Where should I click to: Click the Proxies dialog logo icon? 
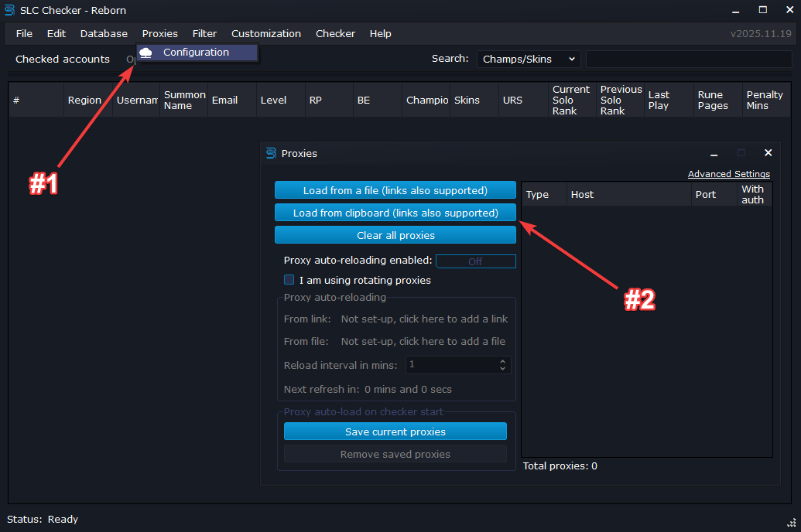coord(272,153)
